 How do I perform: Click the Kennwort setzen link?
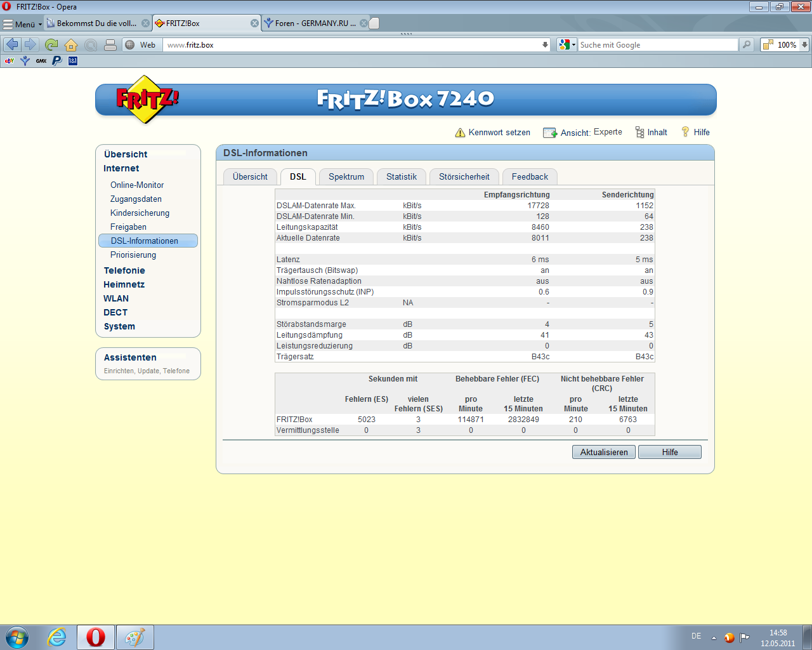pos(499,132)
